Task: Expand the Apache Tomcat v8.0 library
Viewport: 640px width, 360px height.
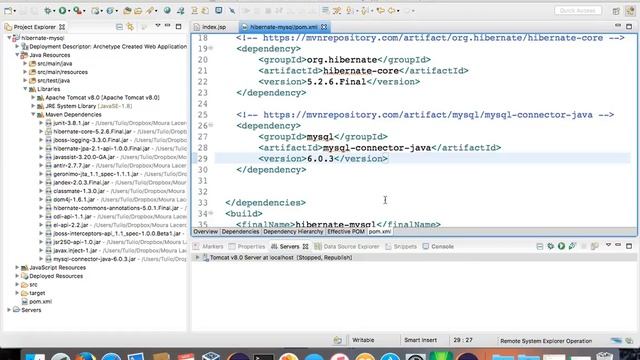Action: pyautogui.click(x=33, y=98)
